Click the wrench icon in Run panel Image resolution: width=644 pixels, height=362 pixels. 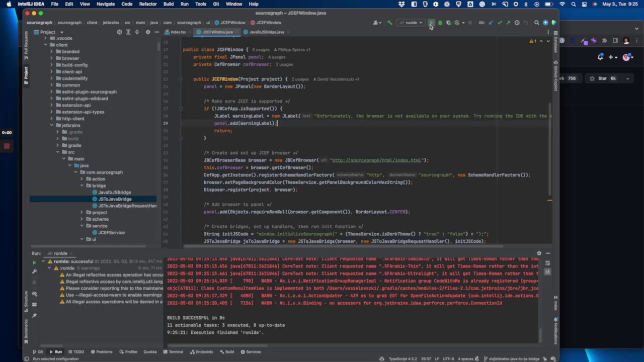(34, 271)
